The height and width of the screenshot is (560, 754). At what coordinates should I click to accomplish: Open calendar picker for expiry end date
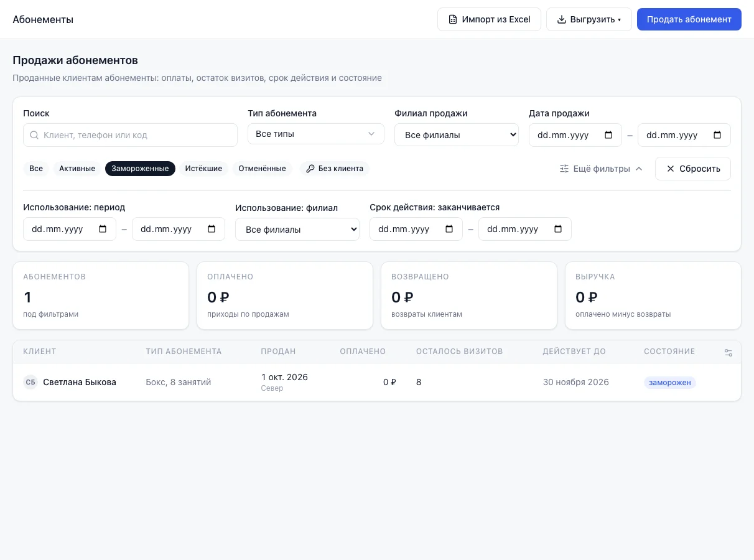558,229
